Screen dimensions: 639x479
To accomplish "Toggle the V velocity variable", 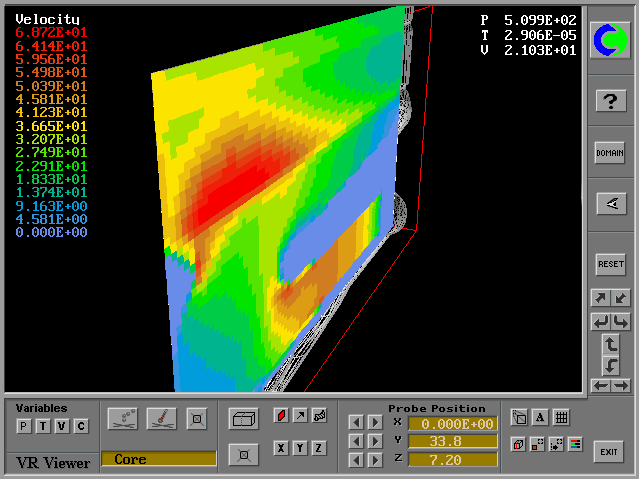I will [62, 427].
